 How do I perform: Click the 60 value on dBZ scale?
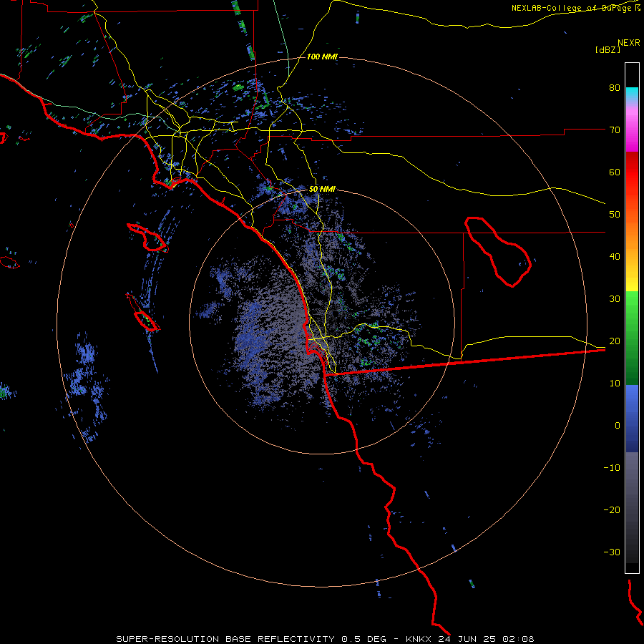615,172
